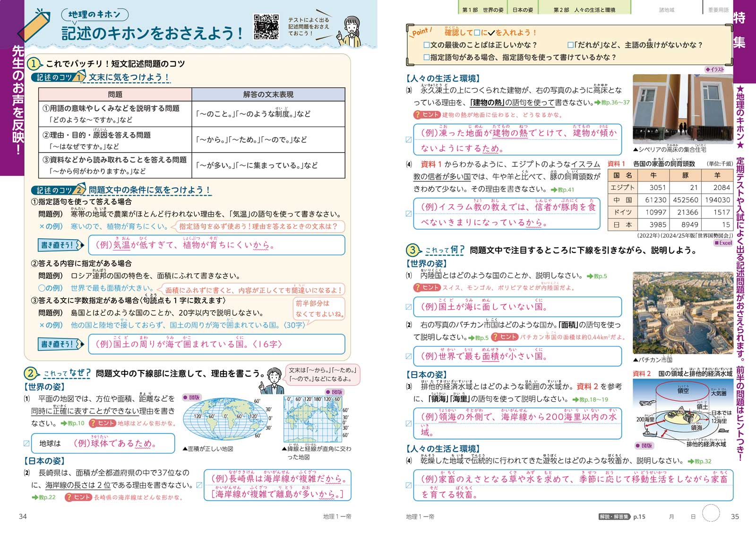Click the 21366 cell in the ドイツ row
Image resolution: width=756 pixels, height=535 pixels.
coord(686,212)
